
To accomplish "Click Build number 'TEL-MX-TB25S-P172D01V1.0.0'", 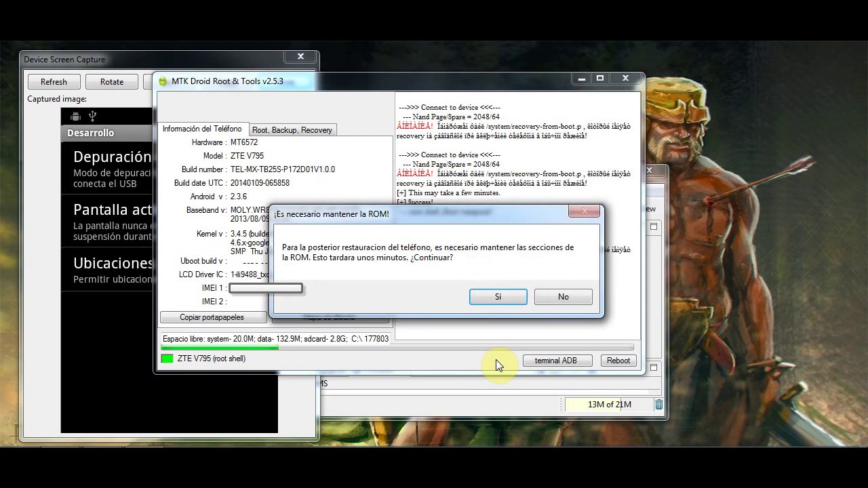I will pyautogui.click(x=283, y=169).
